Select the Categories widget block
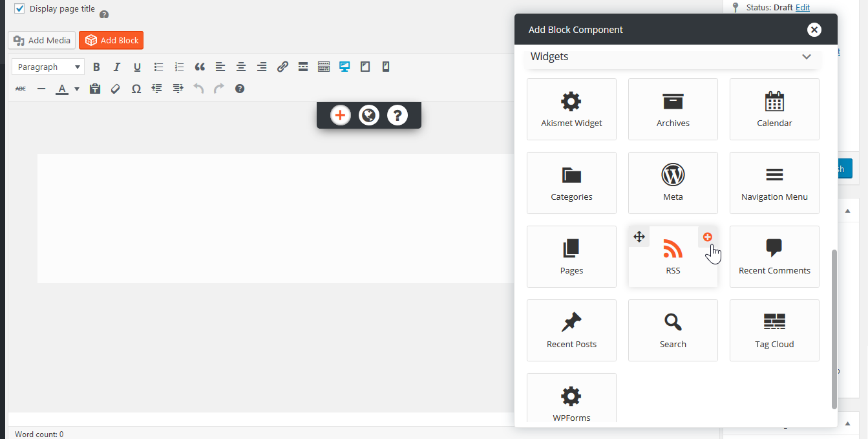Viewport: 868px width, 439px height. 571,183
